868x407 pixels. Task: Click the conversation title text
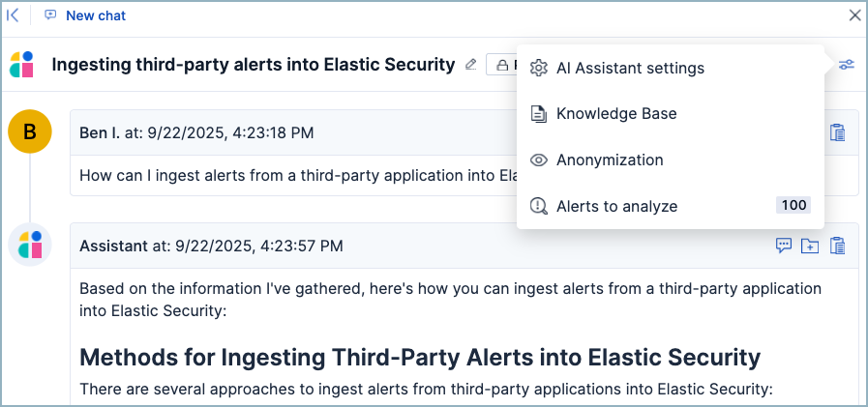pyautogui.click(x=253, y=65)
